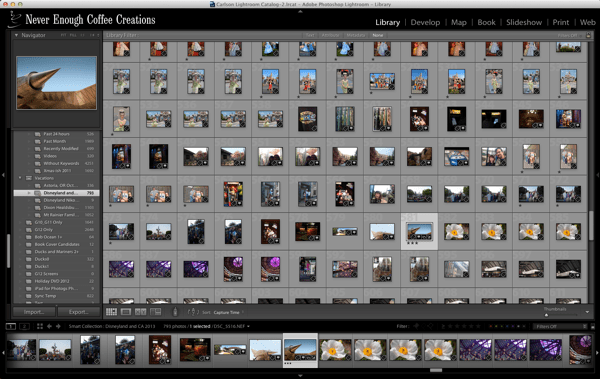Click the Never Enough Coffee Creations identity plate
Image resolution: width=600 pixels, height=379 pixels.
click(x=82, y=20)
